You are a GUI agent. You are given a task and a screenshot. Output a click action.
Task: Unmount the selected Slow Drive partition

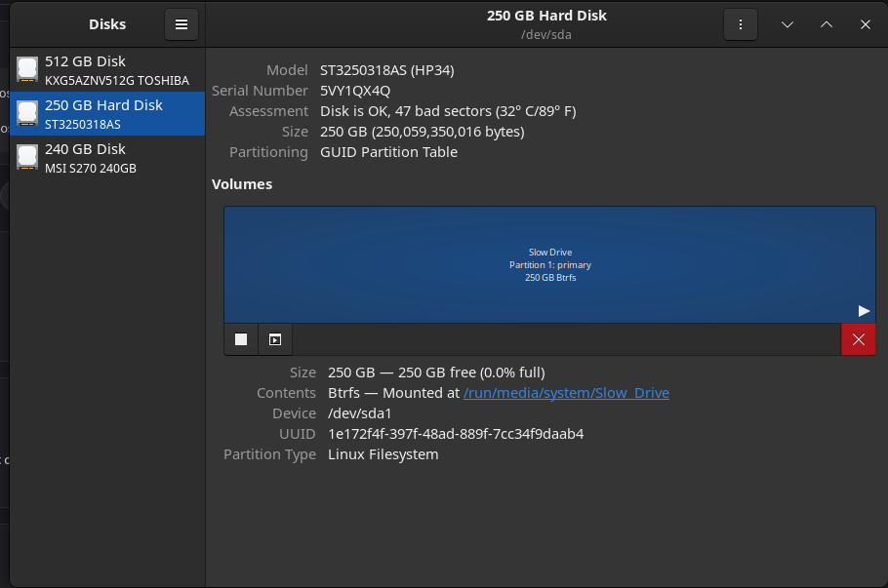241,339
